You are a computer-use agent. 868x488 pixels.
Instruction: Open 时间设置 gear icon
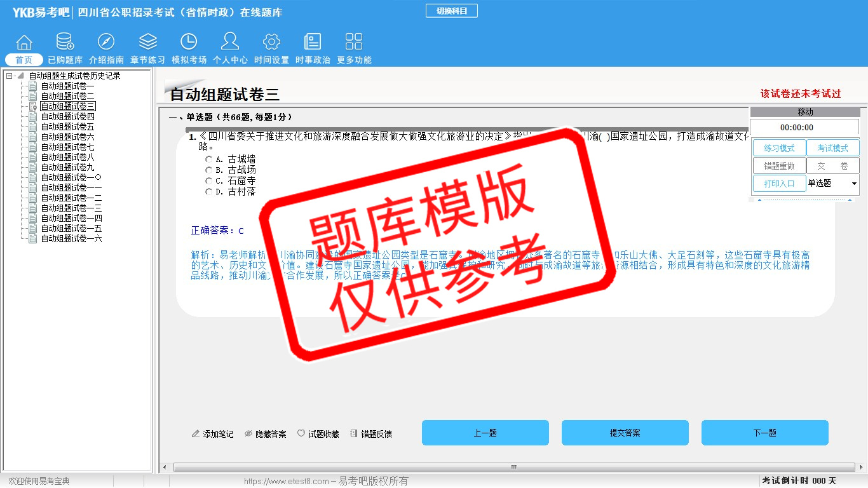tap(271, 43)
